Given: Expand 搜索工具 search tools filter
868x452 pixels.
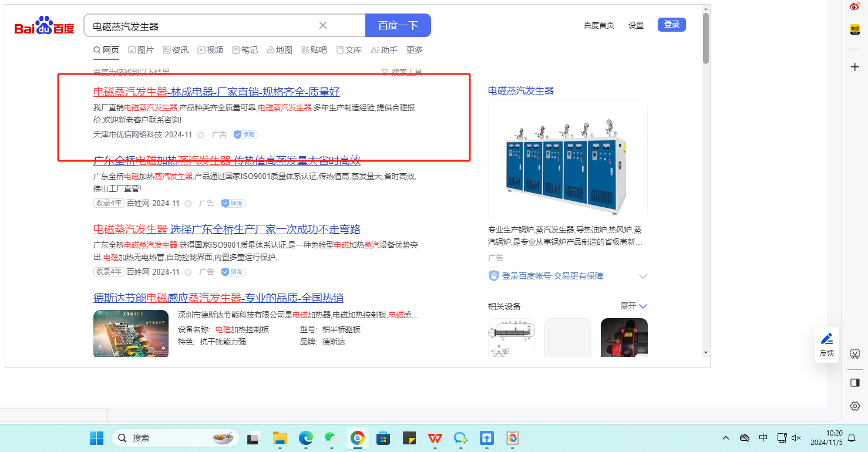Looking at the screenshot, I should pos(402,72).
